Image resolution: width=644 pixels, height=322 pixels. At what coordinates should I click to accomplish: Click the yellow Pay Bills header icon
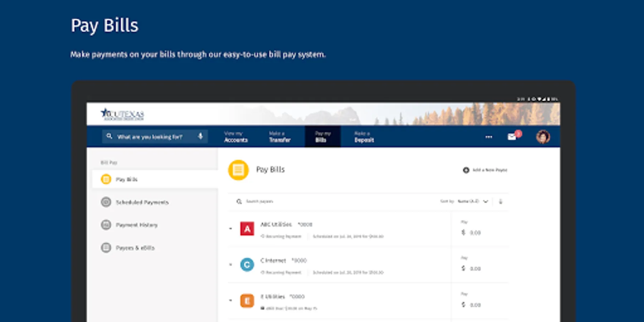(x=238, y=170)
